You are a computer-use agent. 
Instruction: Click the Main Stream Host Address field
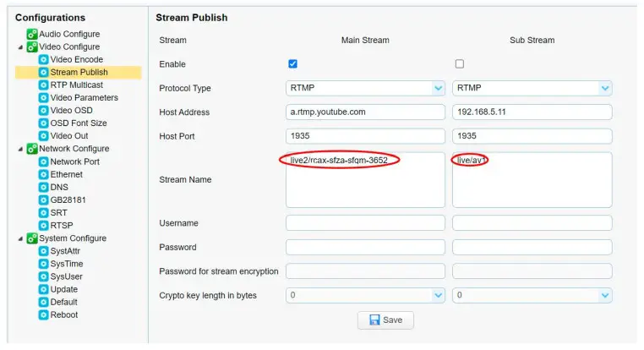pyautogui.click(x=365, y=112)
